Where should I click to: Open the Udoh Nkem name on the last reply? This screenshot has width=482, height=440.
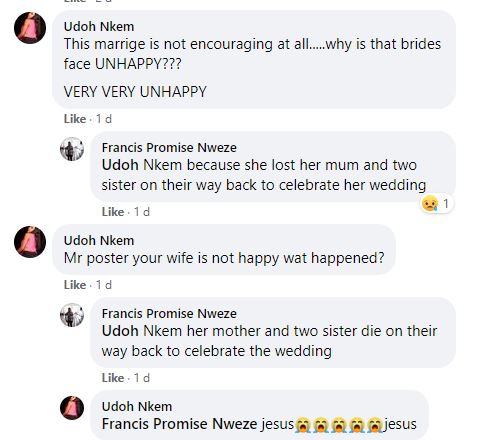[x=137, y=406]
